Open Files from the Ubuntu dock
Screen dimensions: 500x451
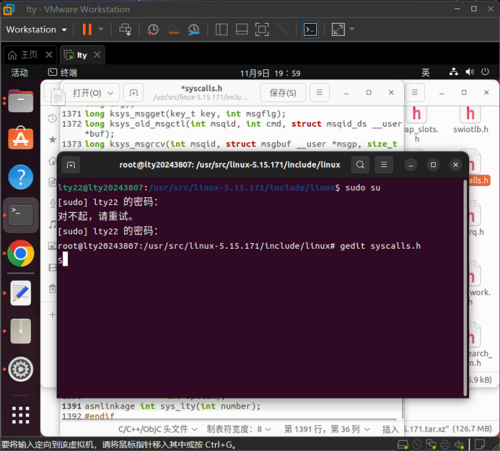[x=21, y=101]
